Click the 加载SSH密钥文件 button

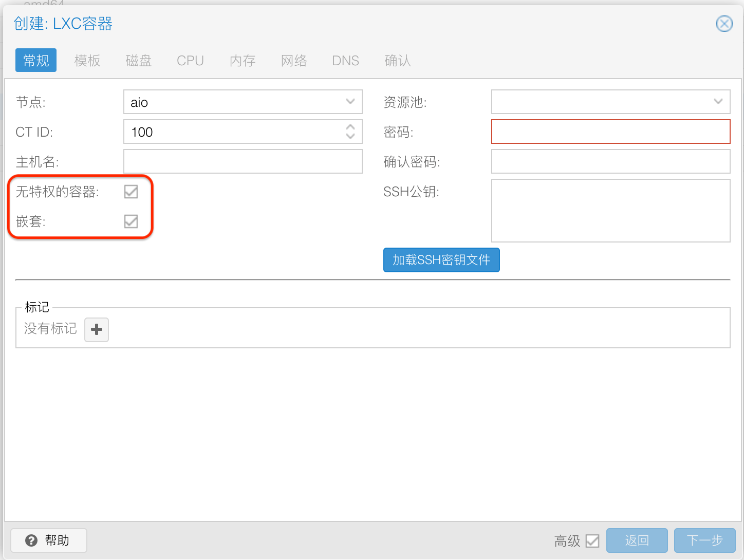[441, 260]
